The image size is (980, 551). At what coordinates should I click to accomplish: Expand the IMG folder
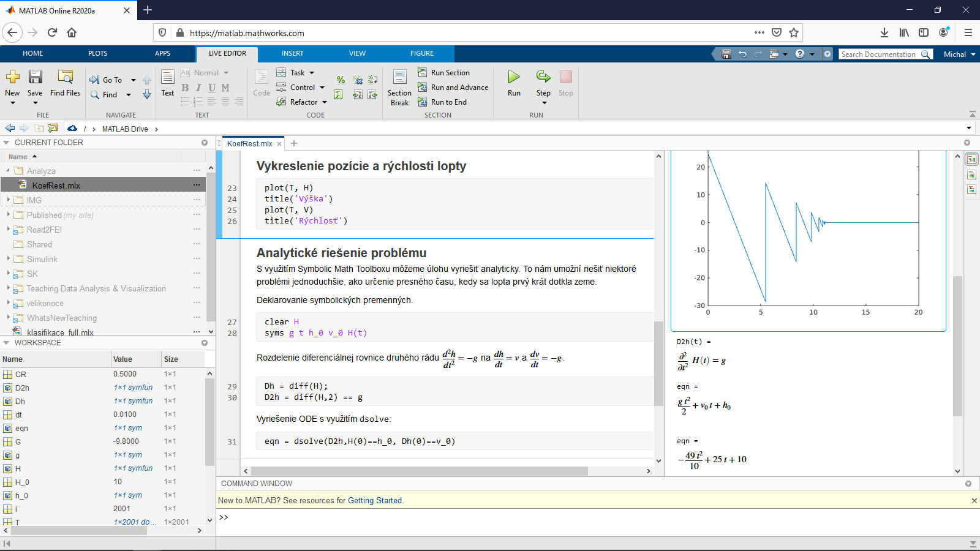pos(9,200)
